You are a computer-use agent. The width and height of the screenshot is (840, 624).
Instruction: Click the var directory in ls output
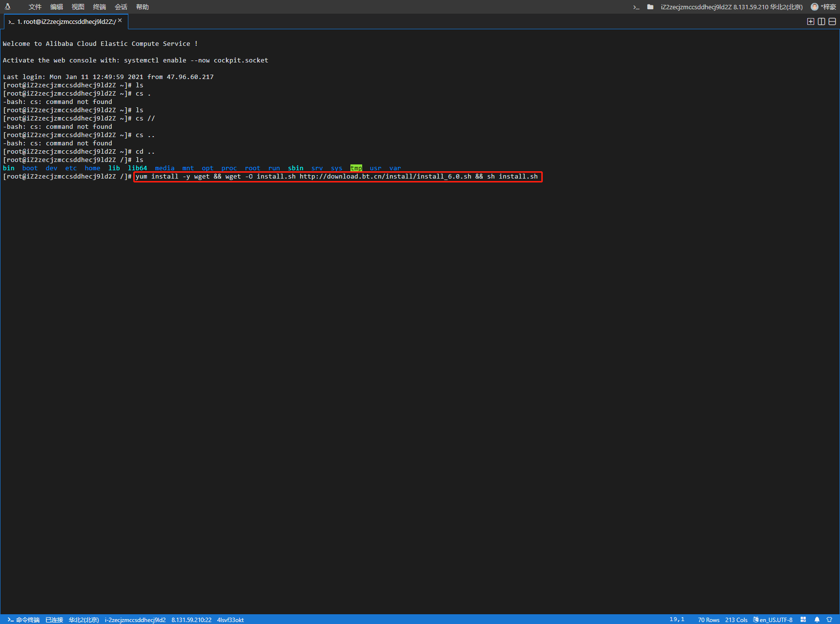click(395, 168)
